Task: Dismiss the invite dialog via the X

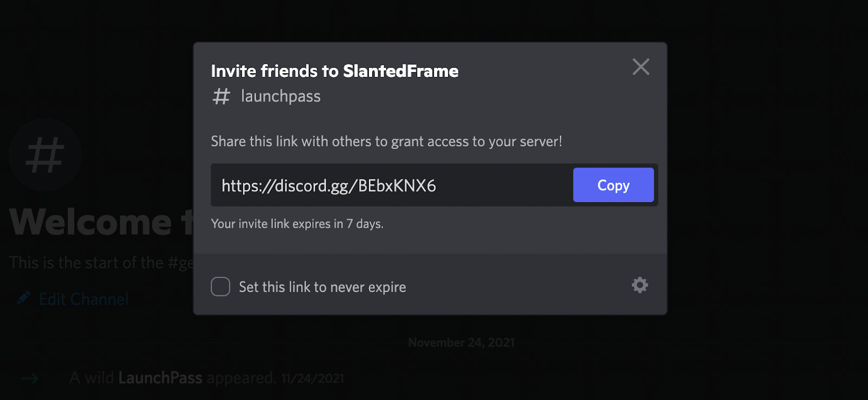Action: point(641,67)
